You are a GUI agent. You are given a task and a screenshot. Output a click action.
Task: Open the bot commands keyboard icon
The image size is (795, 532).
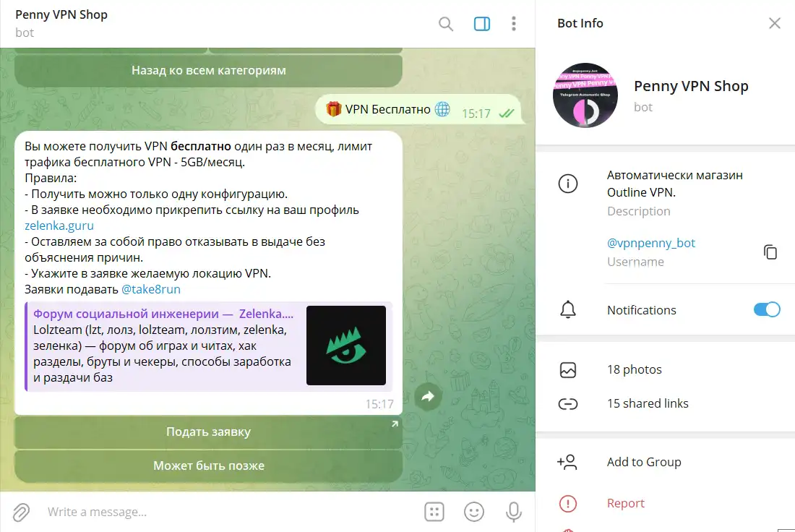click(x=434, y=512)
